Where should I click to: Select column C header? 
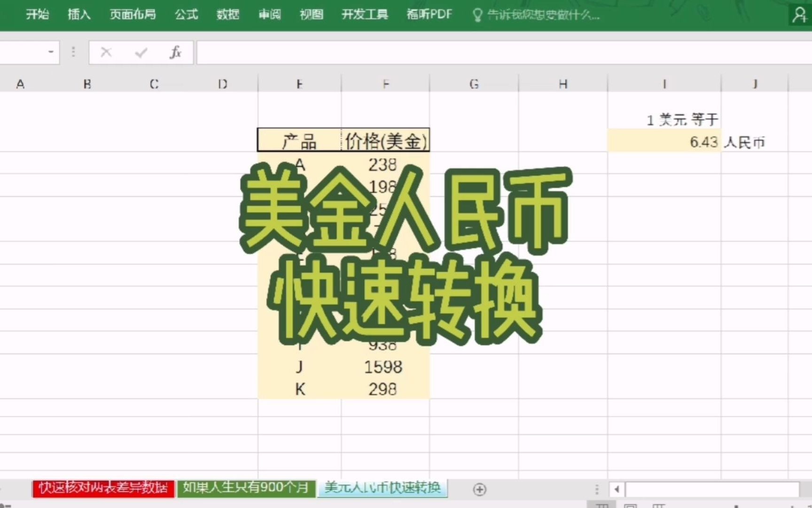[154, 84]
